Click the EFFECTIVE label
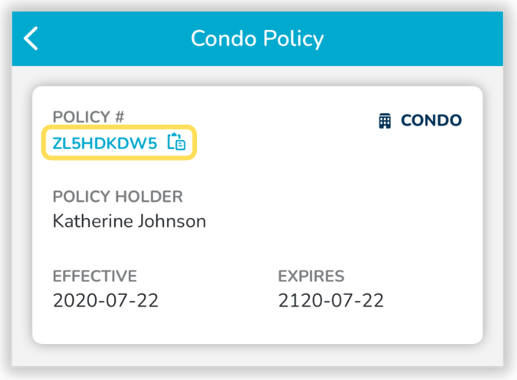Image resolution: width=517 pixels, height=380 pixels. point(95,276)
